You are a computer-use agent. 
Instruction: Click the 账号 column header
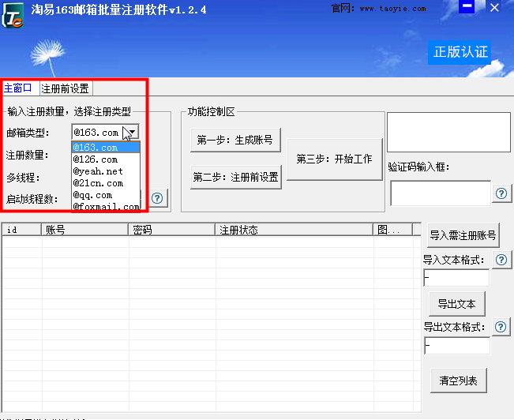pos(84,230)
